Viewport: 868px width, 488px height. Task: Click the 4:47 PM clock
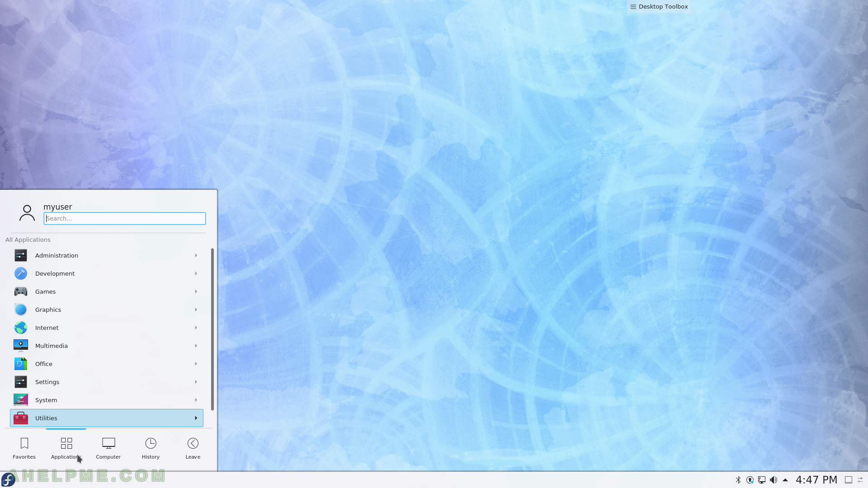click(816, 480)
